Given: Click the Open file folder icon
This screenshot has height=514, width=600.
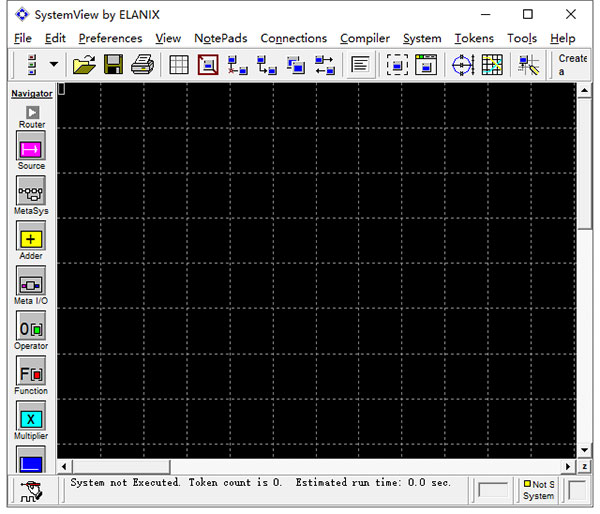Looking at the screenshot, I should (84, 65).
